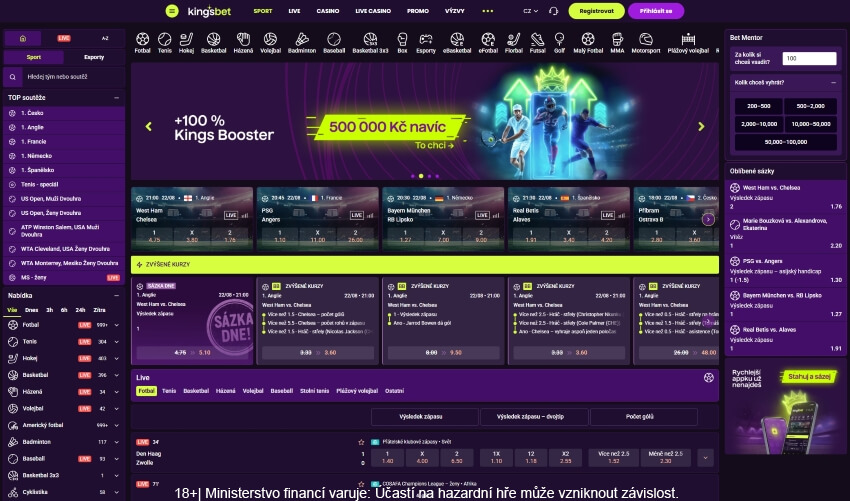Image resolution: width=850 pixels, height=501 pixels.
Task: Filter Nabídka by 24h
Action: coord(80,310)
